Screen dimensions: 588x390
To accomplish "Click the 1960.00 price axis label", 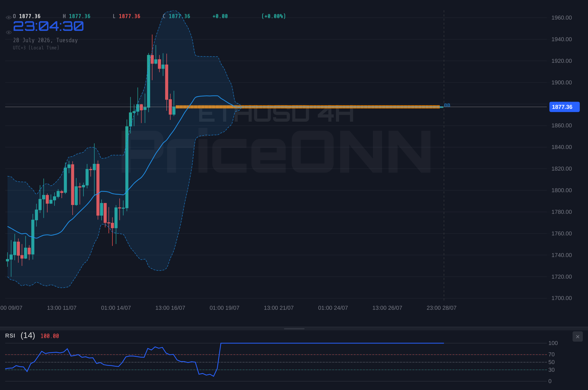I will coord(562,18).
